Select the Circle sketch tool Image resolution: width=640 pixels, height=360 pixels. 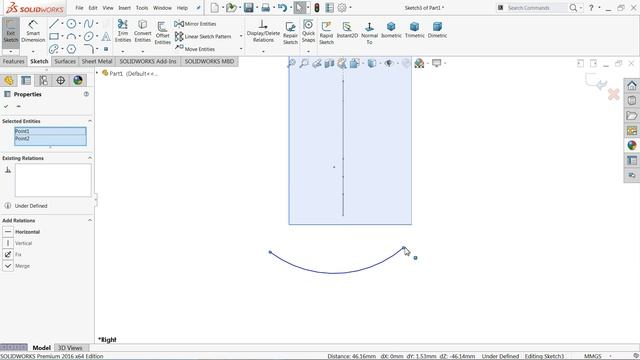[x=71, y=24]
